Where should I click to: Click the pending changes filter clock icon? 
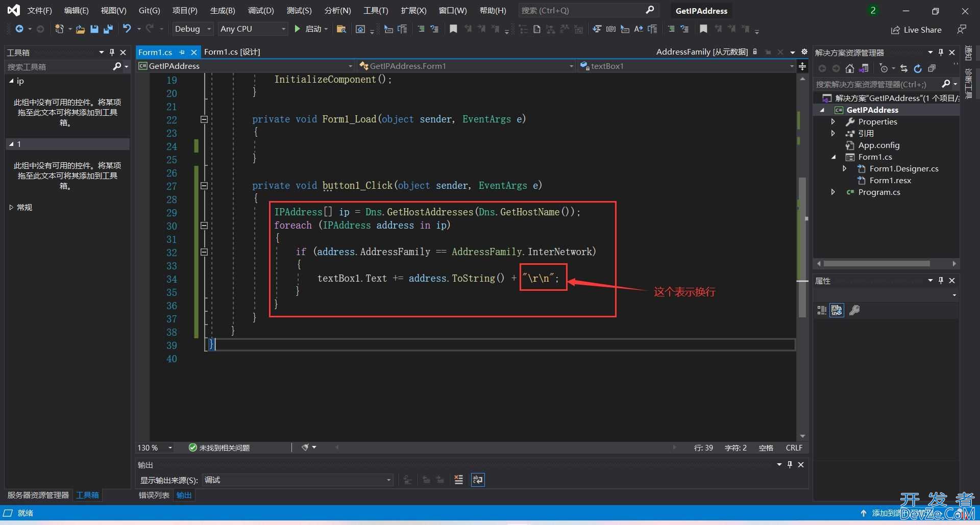[884, 68]
